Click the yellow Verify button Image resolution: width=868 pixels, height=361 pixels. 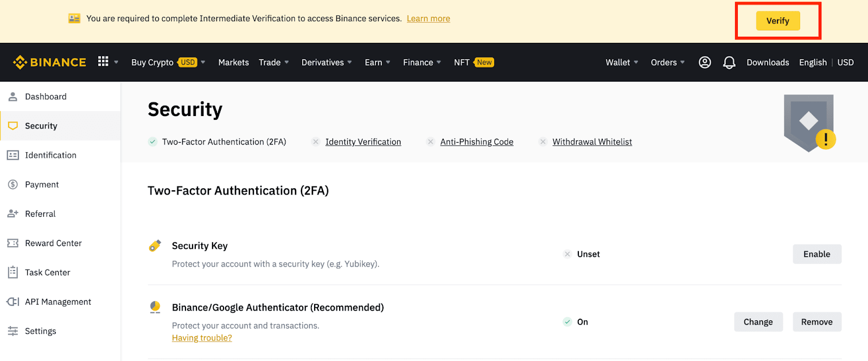pyautogui.click(x=778, y=21)
